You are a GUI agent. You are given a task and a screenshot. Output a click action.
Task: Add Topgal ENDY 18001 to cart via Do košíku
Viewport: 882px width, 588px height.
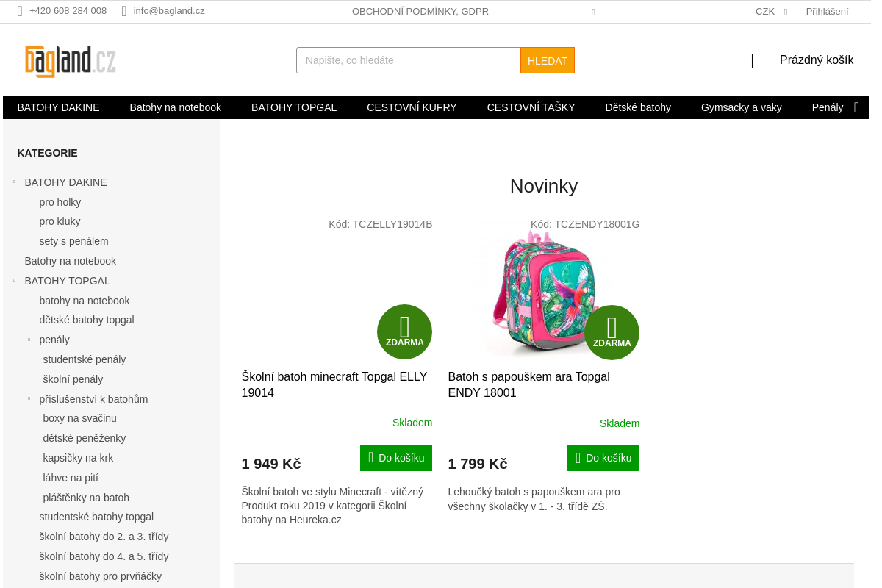pyautogui.click(x=603, y=457)
